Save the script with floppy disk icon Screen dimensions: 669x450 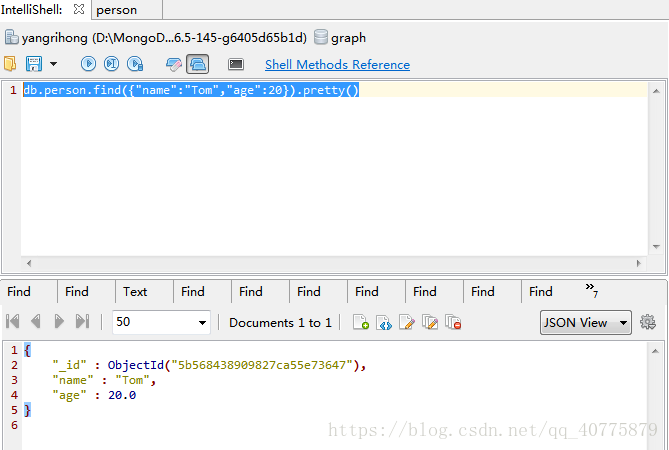(x=34, y=64)
